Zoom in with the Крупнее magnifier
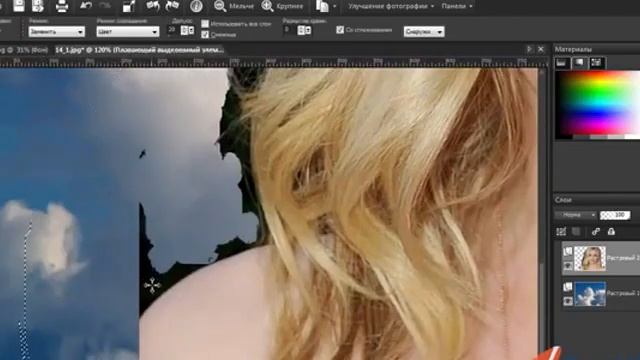The height and width of the screenshot is (360, 640). click(267, 6)
